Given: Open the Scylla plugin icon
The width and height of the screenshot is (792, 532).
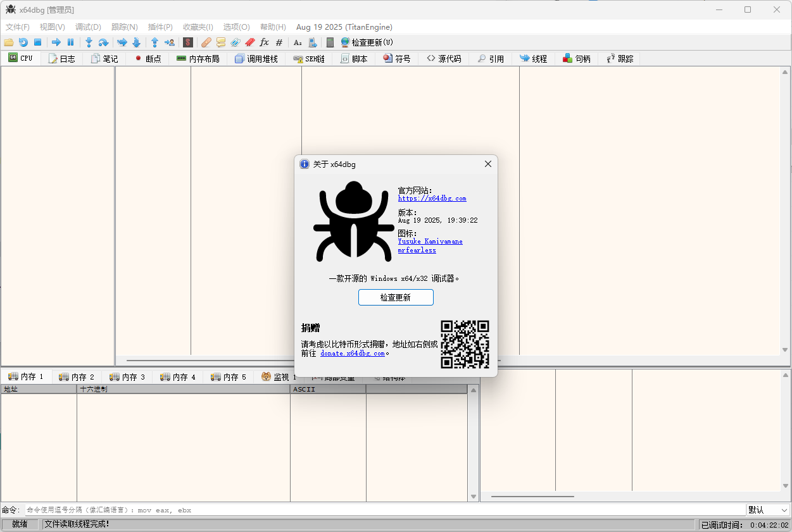Looking at the screenshot, I should pos(188,42).
